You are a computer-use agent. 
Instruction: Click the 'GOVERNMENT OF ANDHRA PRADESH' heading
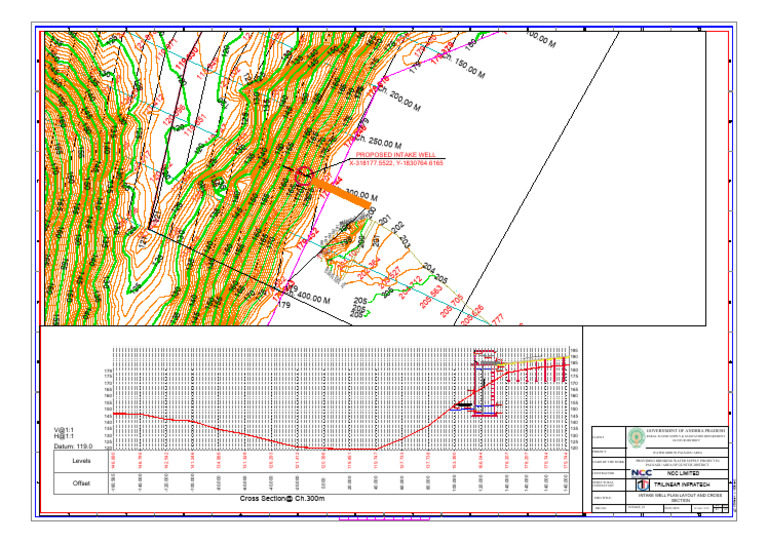(x=686, y=429)
